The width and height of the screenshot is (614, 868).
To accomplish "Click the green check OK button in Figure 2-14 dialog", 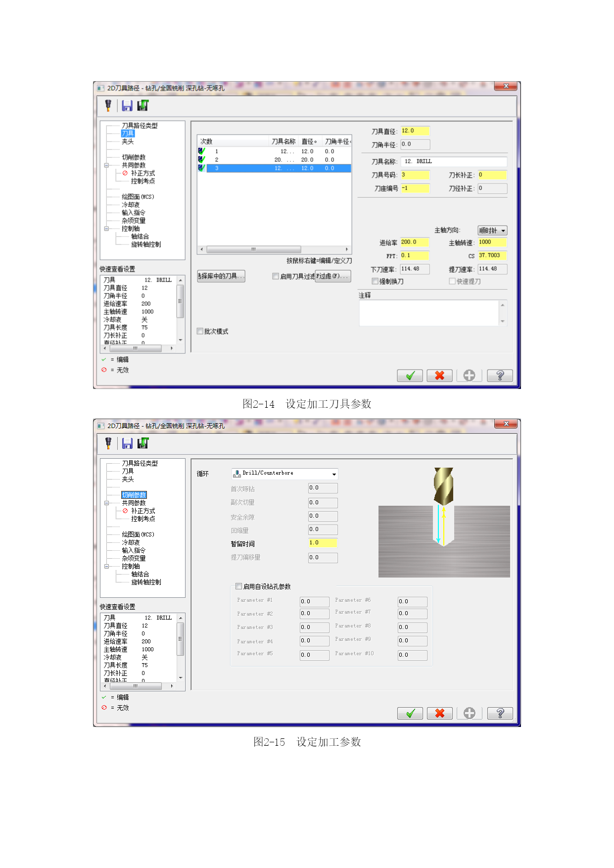I will click(x=410, y=376).
